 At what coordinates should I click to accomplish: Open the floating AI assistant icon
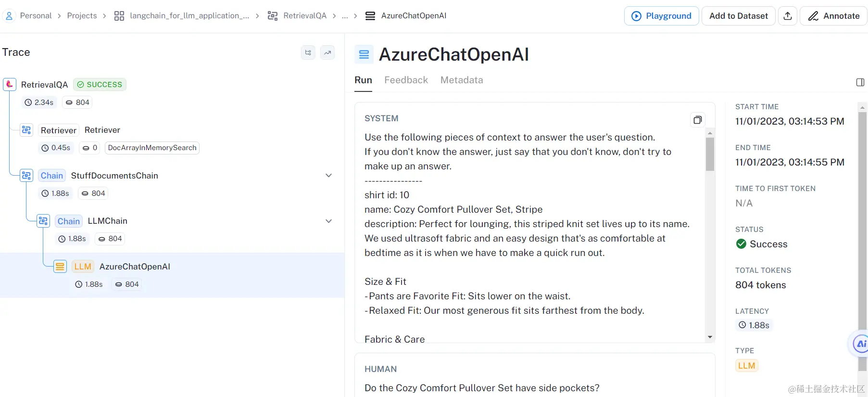click(x=859, y=344)
